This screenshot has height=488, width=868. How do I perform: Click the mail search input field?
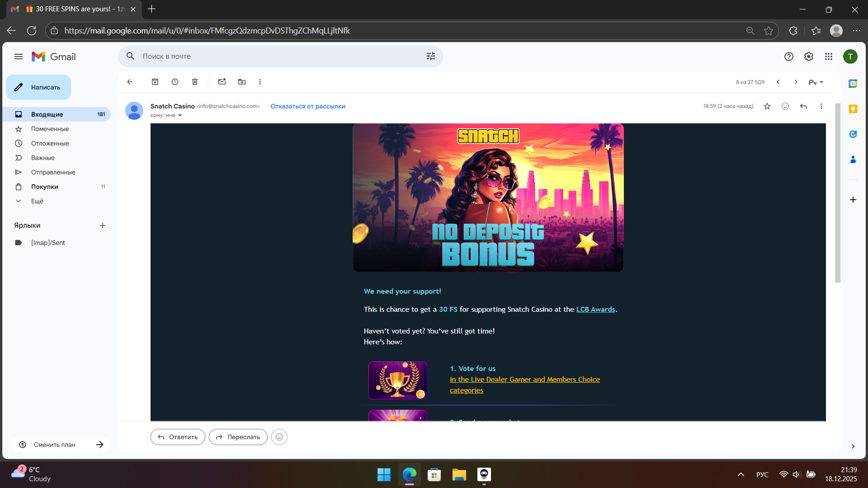[271, 56]
